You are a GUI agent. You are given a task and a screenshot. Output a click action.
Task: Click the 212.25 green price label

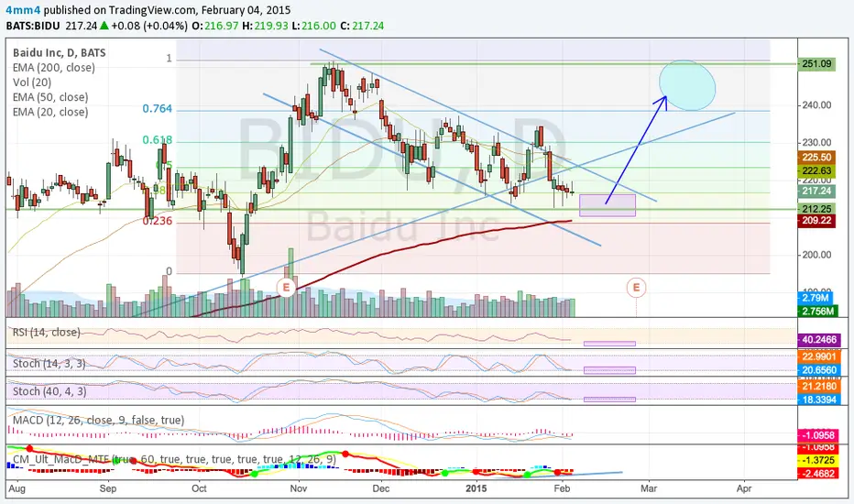816,209
